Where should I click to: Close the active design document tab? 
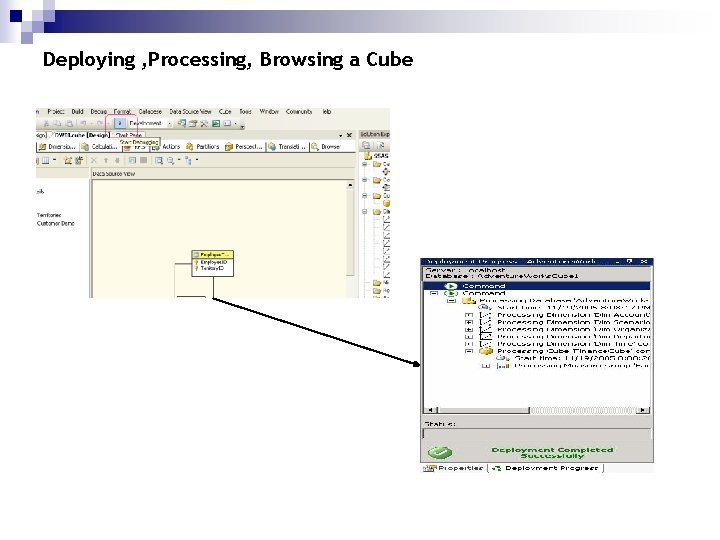349,135
